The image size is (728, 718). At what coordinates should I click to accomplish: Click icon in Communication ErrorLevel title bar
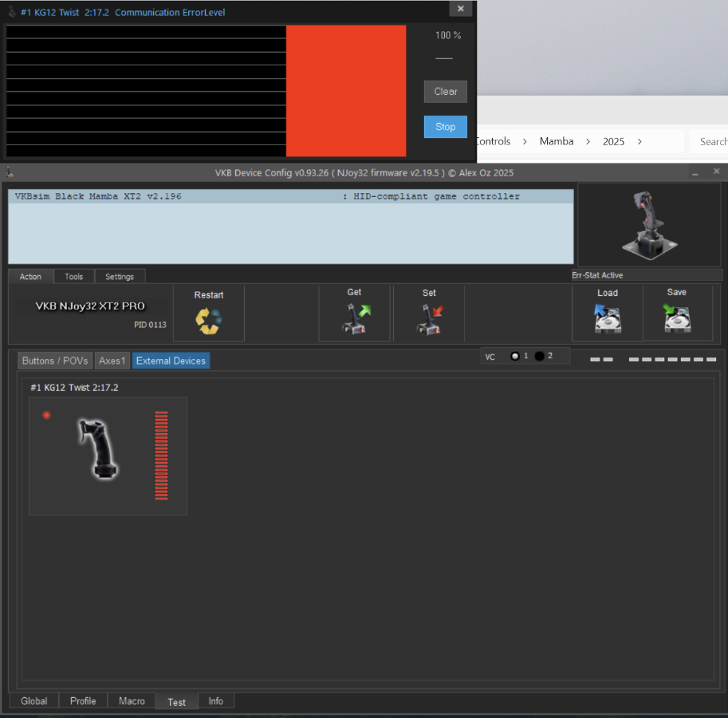12,12
